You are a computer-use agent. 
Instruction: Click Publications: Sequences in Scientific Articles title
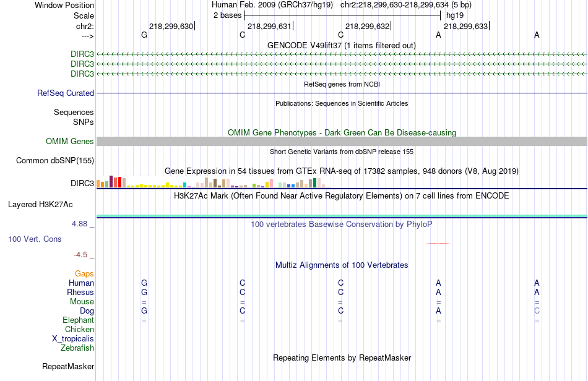(342, 103)
